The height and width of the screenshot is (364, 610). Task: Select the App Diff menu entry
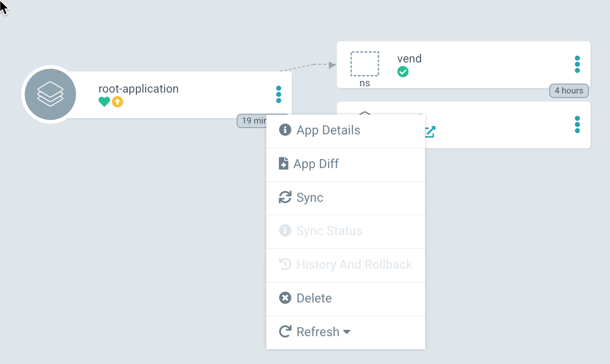316,164
